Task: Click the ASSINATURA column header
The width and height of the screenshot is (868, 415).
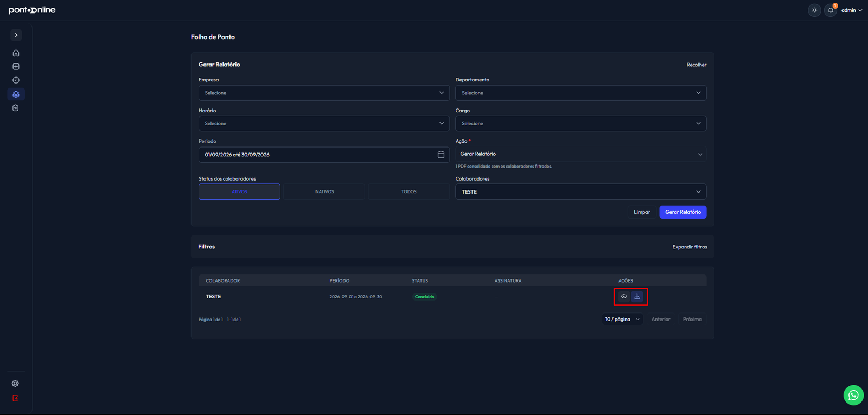Action: [x=508, y=280]
